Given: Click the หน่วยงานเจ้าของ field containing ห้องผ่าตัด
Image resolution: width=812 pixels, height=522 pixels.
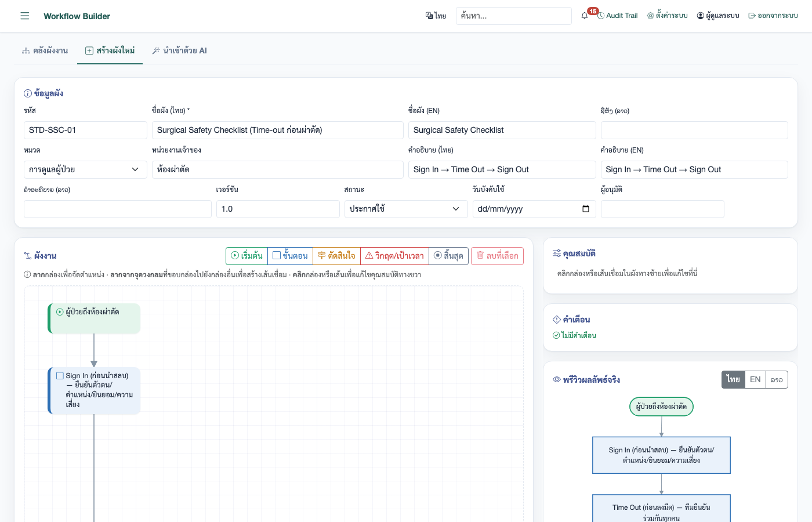Looking at the screenshot, I should (278, 169).
